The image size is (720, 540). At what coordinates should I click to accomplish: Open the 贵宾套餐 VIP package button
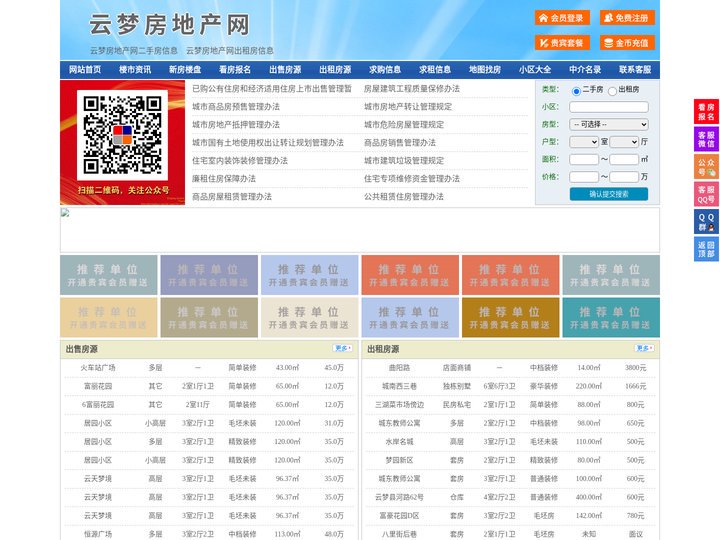(562, 43)
